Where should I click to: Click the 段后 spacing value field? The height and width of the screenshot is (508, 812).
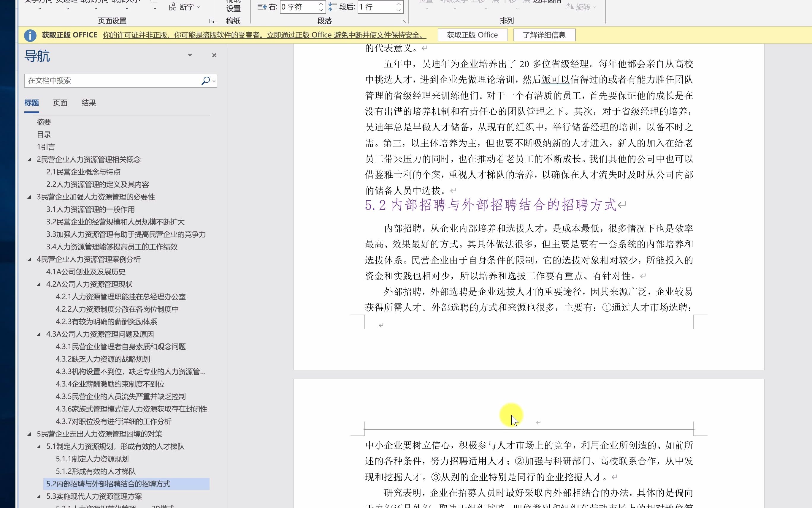pos(376,7)
